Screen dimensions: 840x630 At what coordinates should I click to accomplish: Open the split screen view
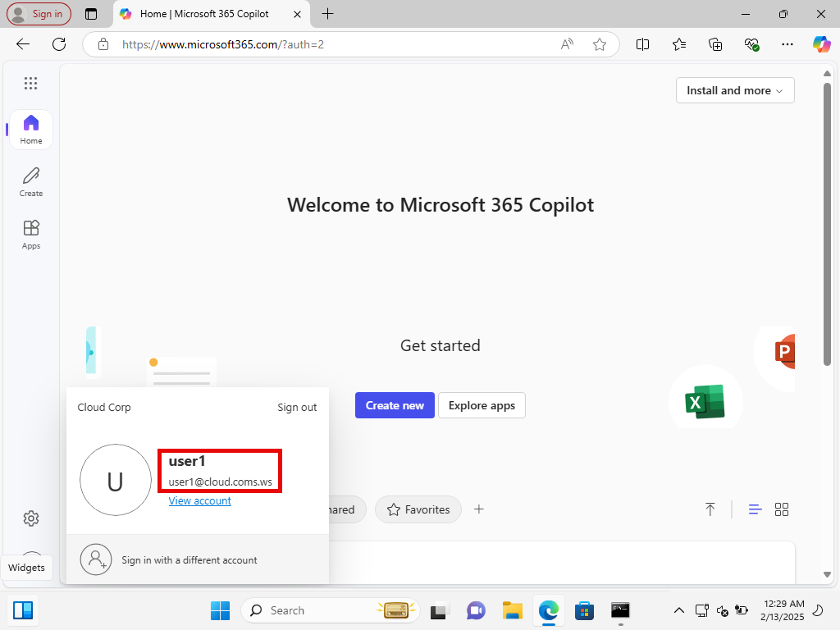coord(642,44)
